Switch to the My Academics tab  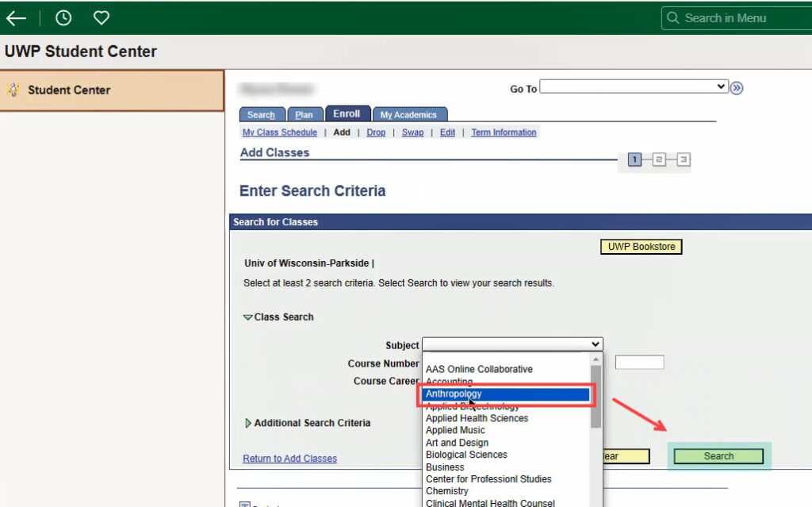(409, 114)
